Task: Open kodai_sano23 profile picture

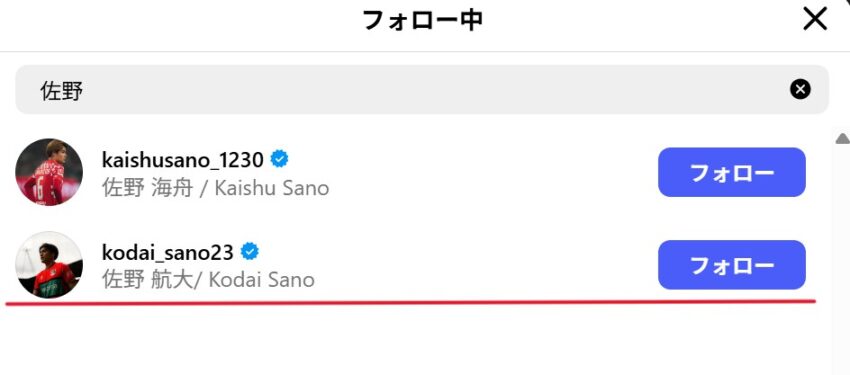Action: click(49, 264)
